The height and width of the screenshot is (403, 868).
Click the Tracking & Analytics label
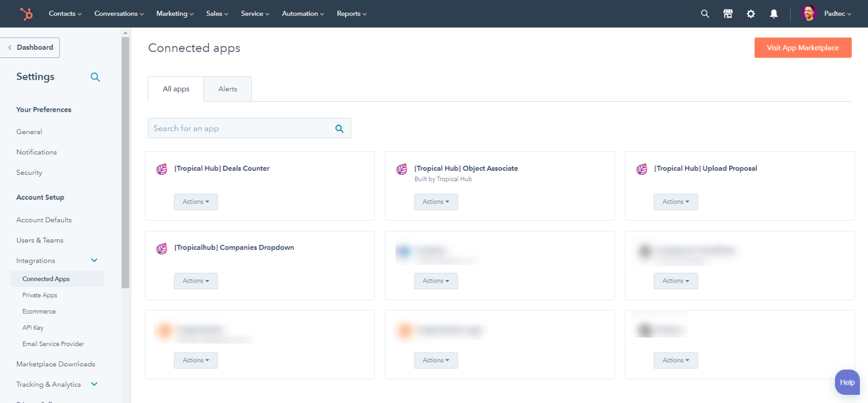point(48,385)
